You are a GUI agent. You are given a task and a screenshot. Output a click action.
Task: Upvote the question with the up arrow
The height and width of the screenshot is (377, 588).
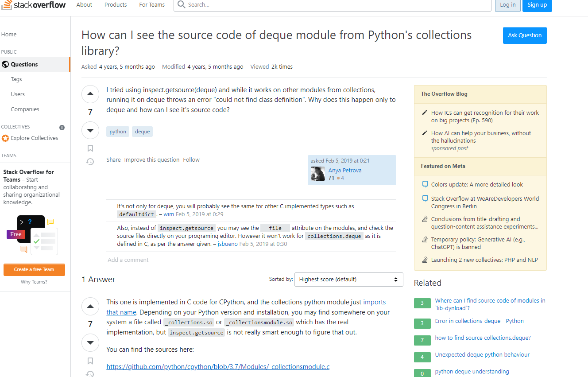[90, 94]
